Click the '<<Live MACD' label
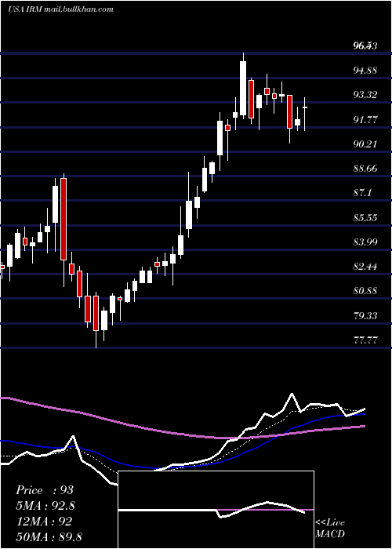Image resolution: width=392 pixels, height=549 pixels. pyautogui.click(x=330, y=528)
